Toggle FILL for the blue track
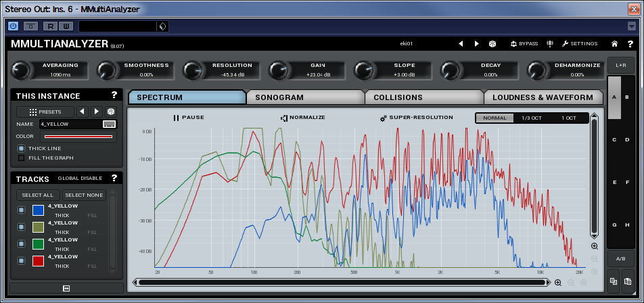This screenshot has width=644, height=303. tap(92, 215)
